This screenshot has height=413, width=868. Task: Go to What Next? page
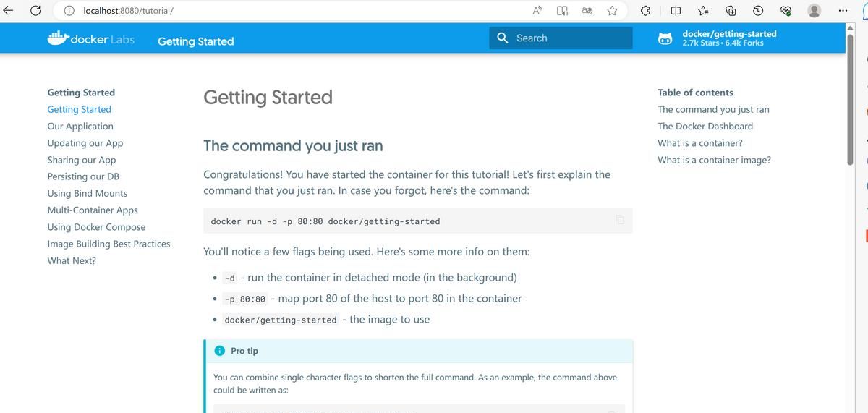point(72,260)
